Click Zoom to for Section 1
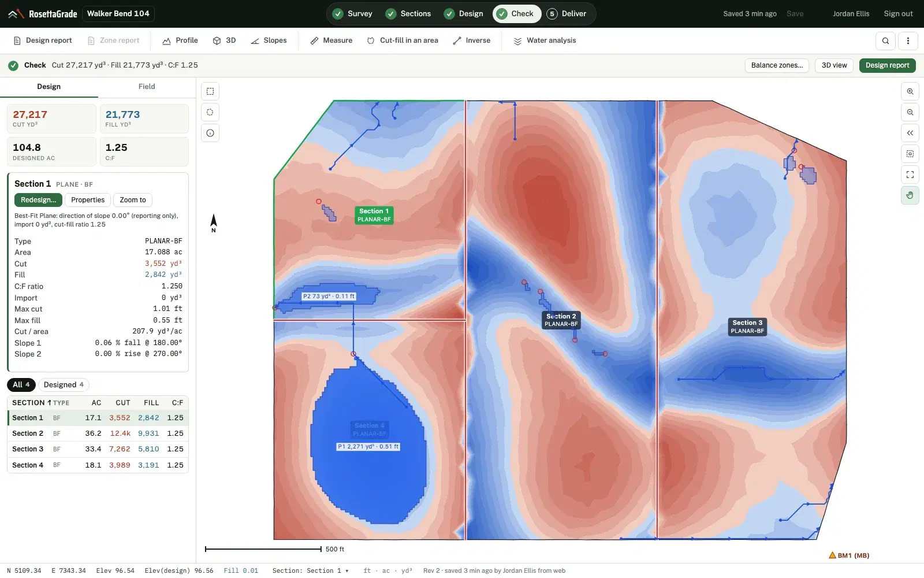This screenshot has width=924, height=578. [133, 200]
